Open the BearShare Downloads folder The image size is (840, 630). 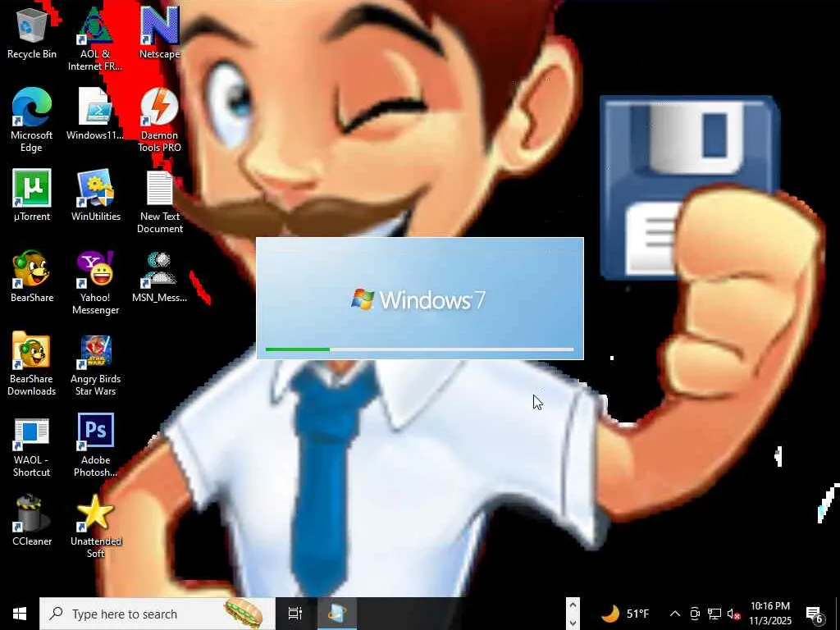click(x=32, y=363)
